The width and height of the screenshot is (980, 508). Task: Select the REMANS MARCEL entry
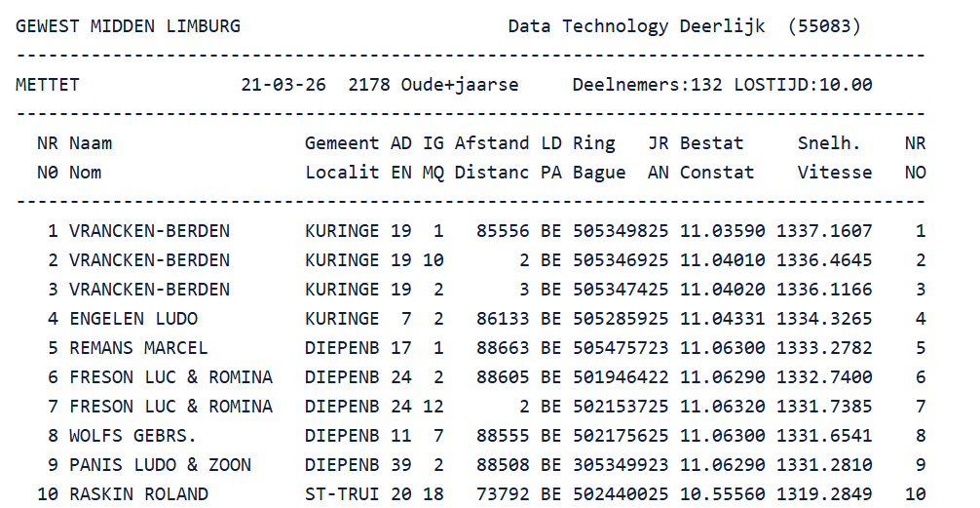138,348
